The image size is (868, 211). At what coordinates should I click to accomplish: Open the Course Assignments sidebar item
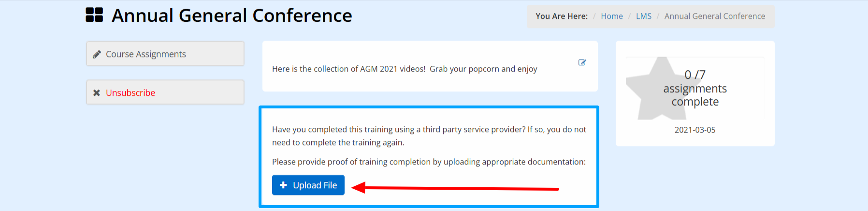point(165,53)
